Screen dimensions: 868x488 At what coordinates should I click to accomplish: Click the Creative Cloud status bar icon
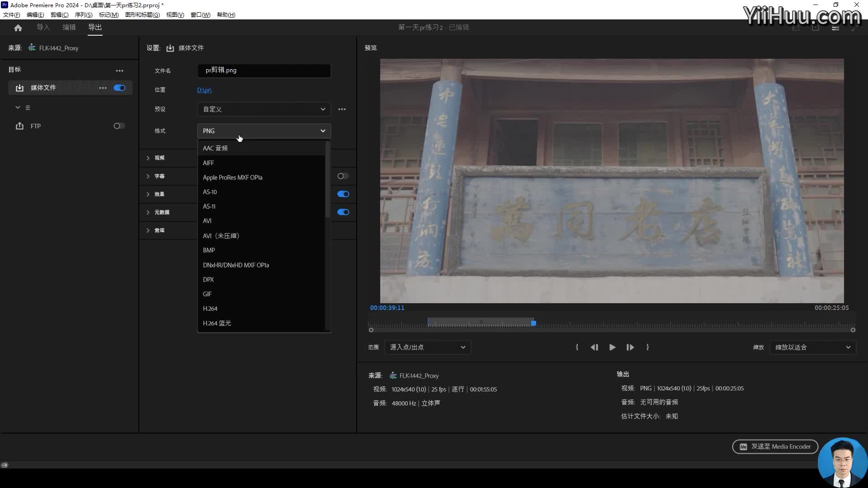(x=5, y=465)
